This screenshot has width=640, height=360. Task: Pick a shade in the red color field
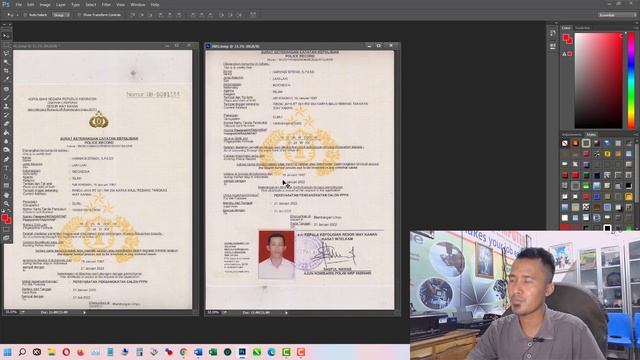click(x=599, y=80)
